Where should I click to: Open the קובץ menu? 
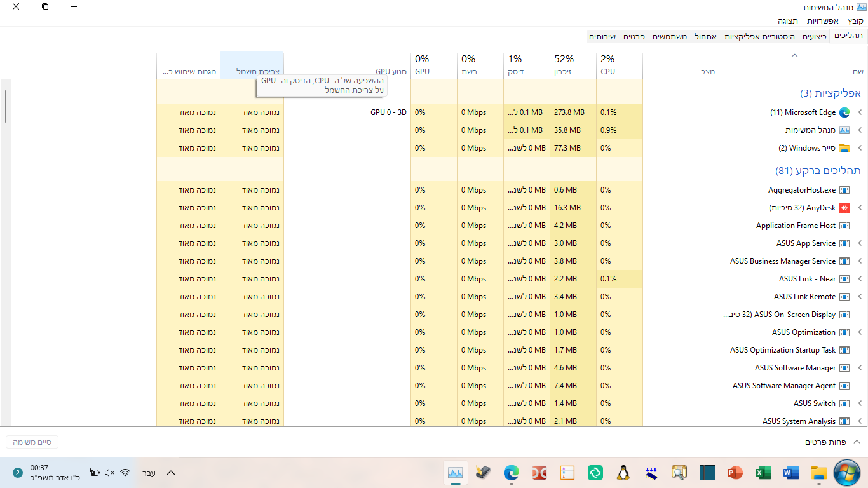point(855,21)
